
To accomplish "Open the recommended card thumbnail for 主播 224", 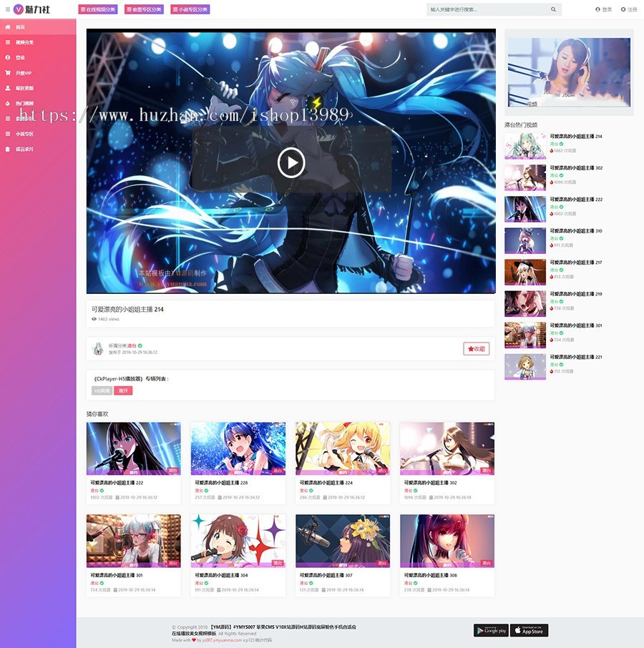I will (343, 448).
